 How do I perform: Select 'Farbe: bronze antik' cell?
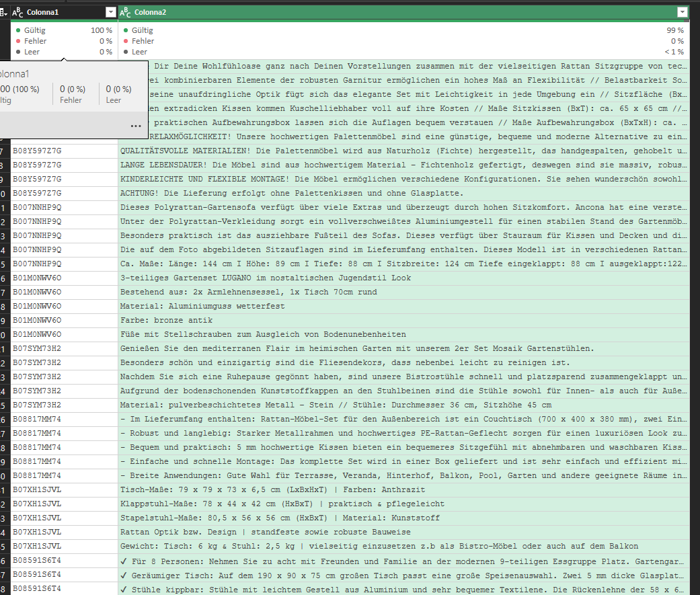(x=403, y=321)
